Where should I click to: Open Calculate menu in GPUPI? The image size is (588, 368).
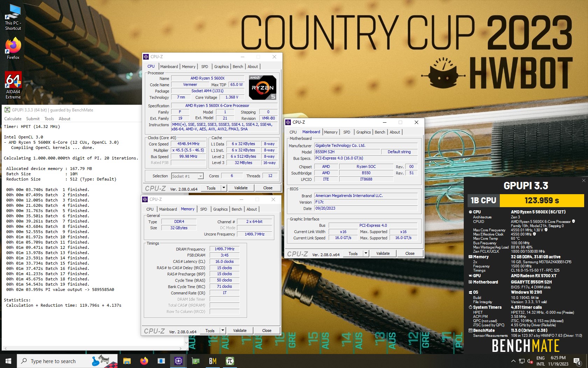(x=13, y=119)
